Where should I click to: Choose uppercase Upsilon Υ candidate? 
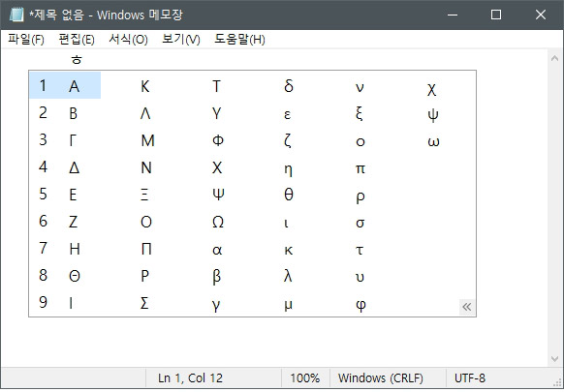click(216, 113)
